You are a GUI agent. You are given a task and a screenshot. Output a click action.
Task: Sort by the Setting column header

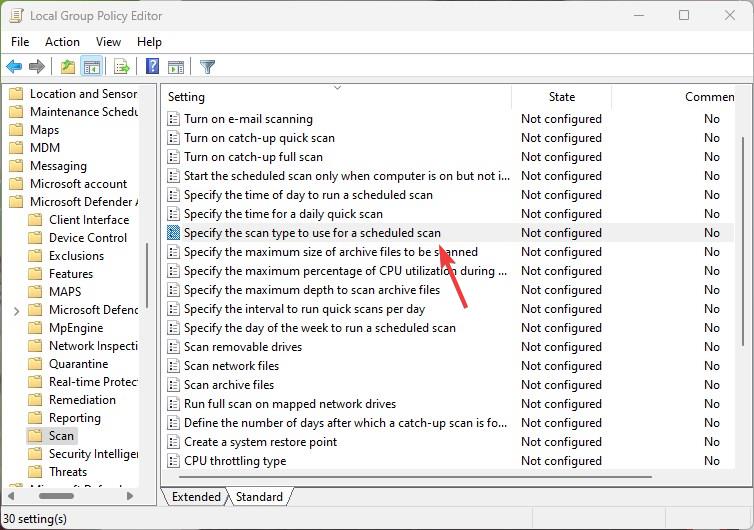pyautogui.click(x=337, y=97)
